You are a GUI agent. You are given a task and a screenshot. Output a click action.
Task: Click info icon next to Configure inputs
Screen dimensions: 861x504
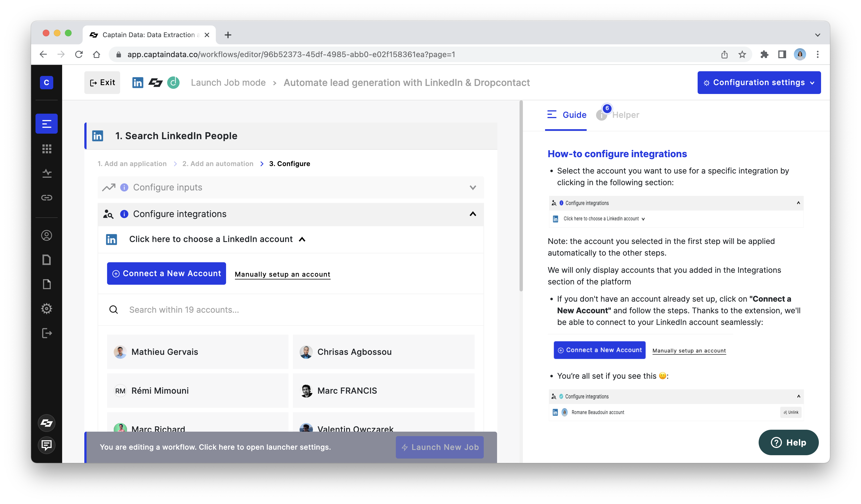(124, 187)
